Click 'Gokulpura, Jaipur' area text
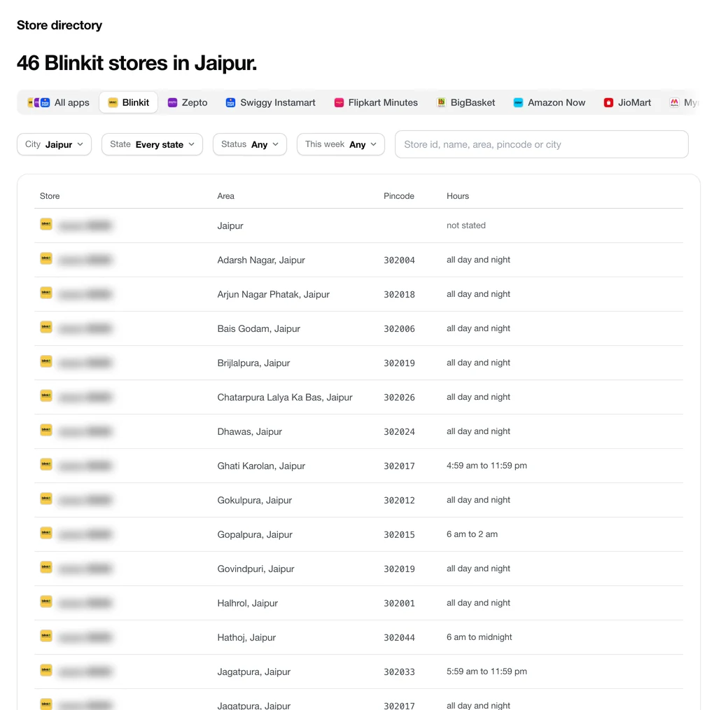This screenshot has height=710, width=728. coord(254,500)
